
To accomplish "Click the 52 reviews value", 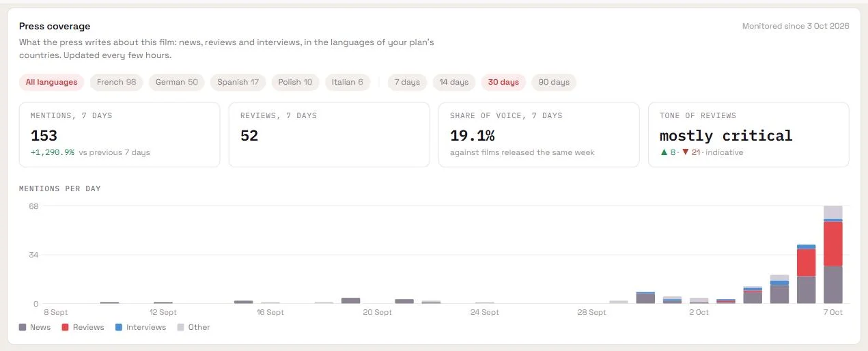I will 249,135.
